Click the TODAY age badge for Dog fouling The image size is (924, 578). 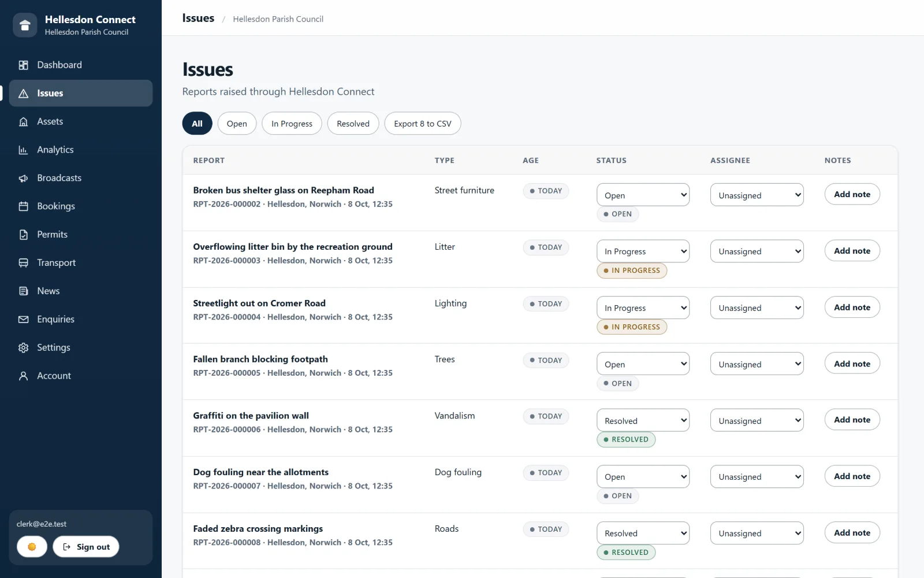coord(546,473)
